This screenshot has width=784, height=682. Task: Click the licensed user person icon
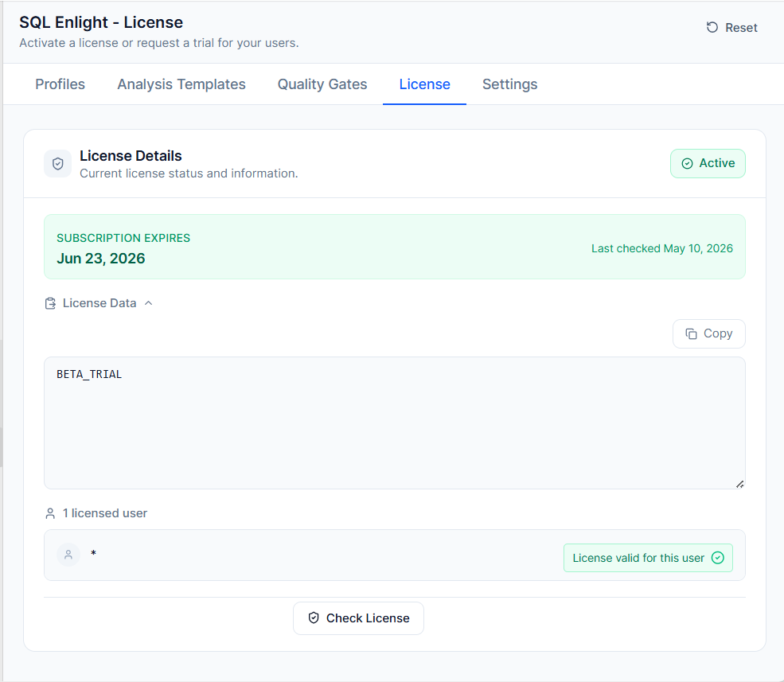[x=50, y=513]
